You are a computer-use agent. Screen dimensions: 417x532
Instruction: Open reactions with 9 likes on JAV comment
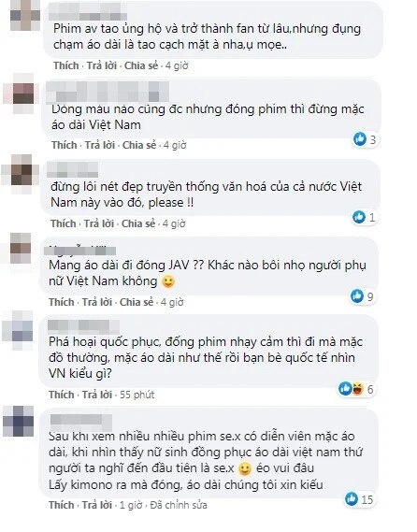click(363, 296)
